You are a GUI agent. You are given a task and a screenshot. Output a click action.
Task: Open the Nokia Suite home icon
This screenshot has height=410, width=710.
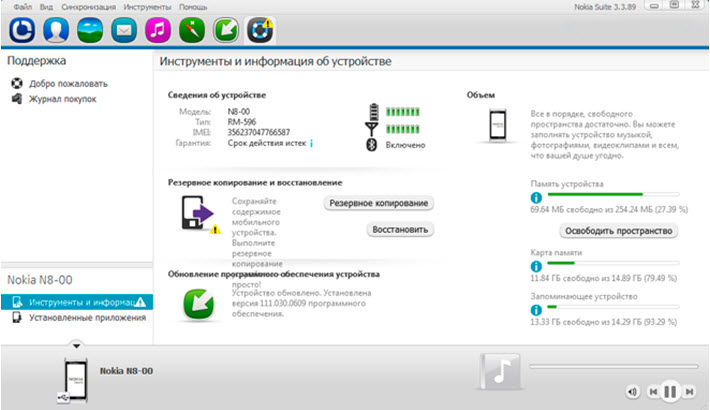(22, 30)
